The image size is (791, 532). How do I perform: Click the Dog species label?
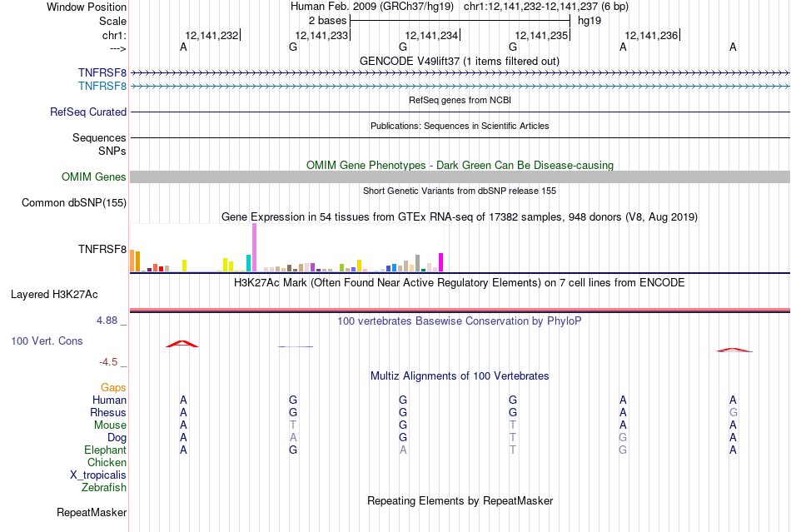(x=117, y=438)
